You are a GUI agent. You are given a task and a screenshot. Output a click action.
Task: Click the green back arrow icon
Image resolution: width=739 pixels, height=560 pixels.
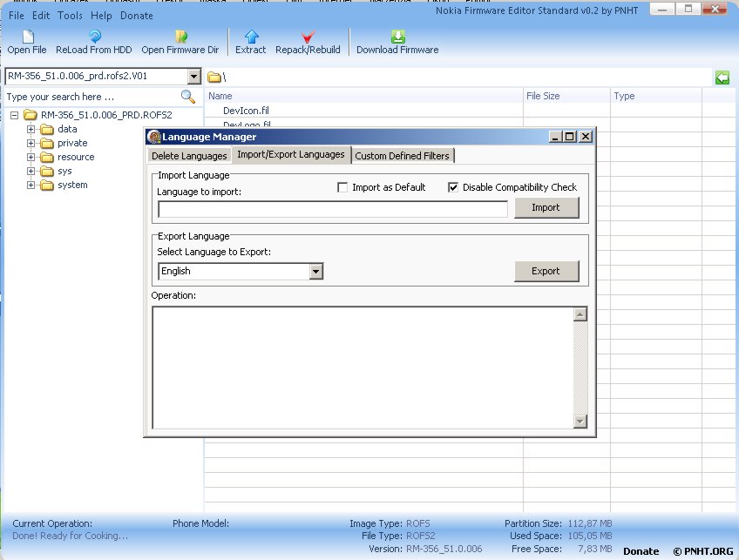722,78
